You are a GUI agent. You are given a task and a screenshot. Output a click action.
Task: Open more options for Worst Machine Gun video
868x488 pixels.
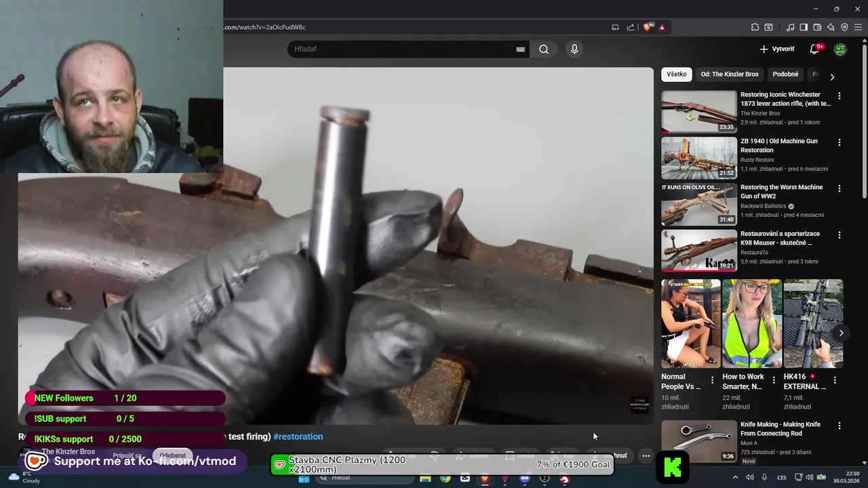840,188
